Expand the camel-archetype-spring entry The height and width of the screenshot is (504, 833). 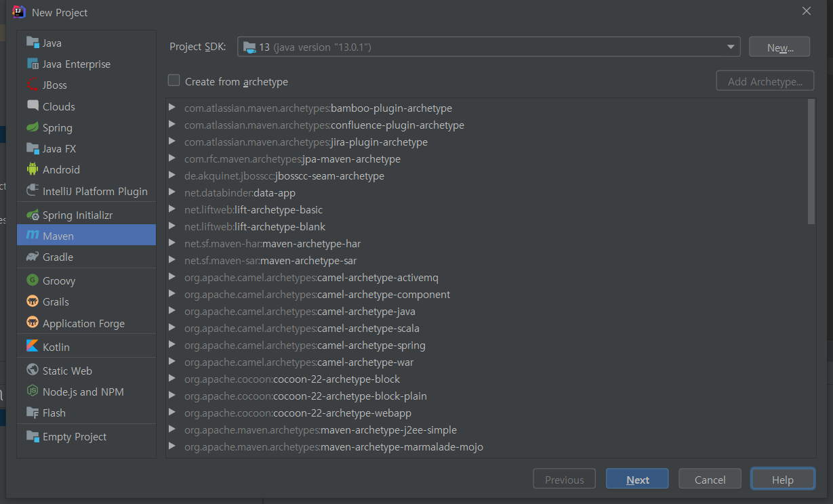coord(172,345)
